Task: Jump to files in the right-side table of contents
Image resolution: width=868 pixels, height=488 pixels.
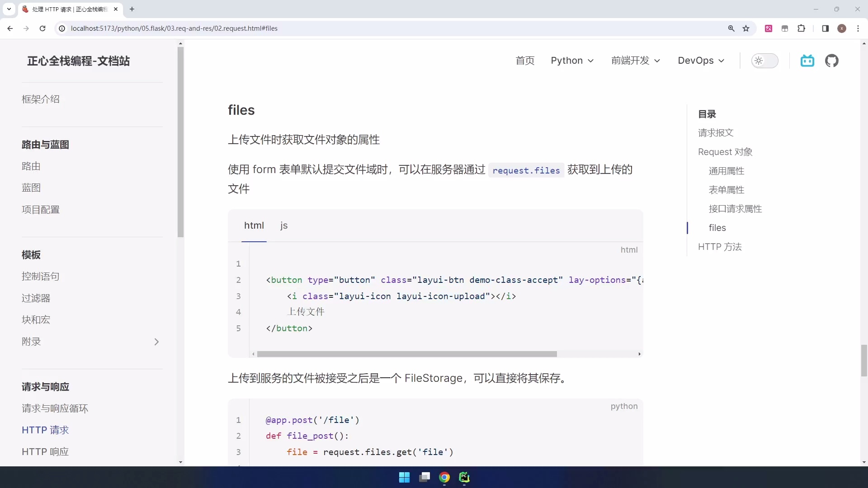Action: [717, 228]
